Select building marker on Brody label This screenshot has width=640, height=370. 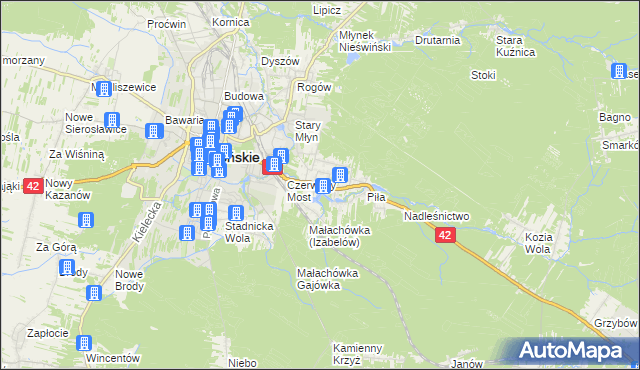click(67, 268)
